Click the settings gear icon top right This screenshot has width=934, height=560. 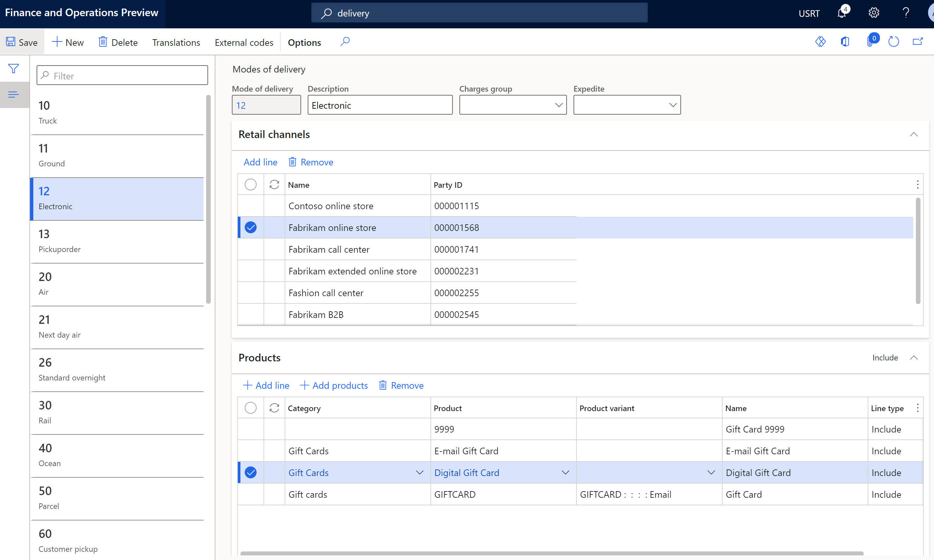pos(873,13)
